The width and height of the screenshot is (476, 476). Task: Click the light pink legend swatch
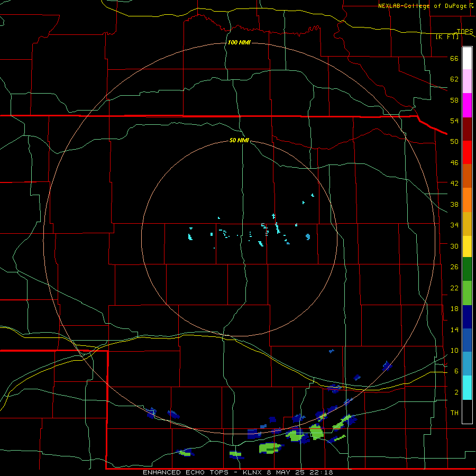pos(467,81)
